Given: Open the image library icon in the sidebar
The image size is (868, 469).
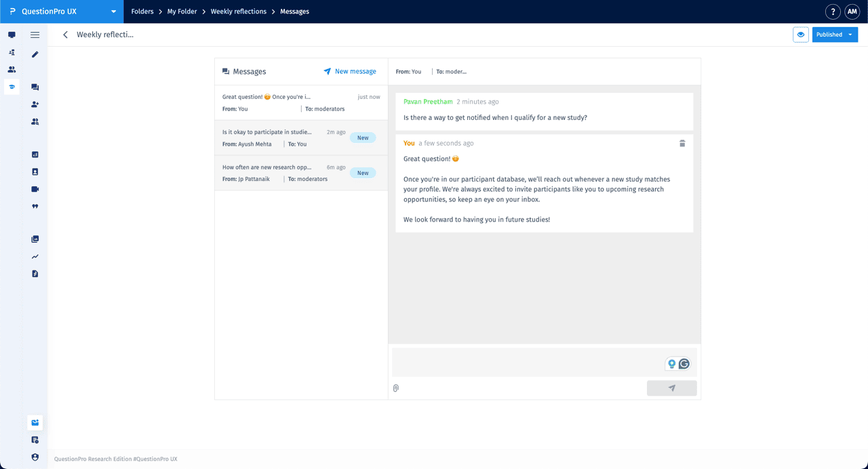Looking at the screenshot, I should coord(35,239).
